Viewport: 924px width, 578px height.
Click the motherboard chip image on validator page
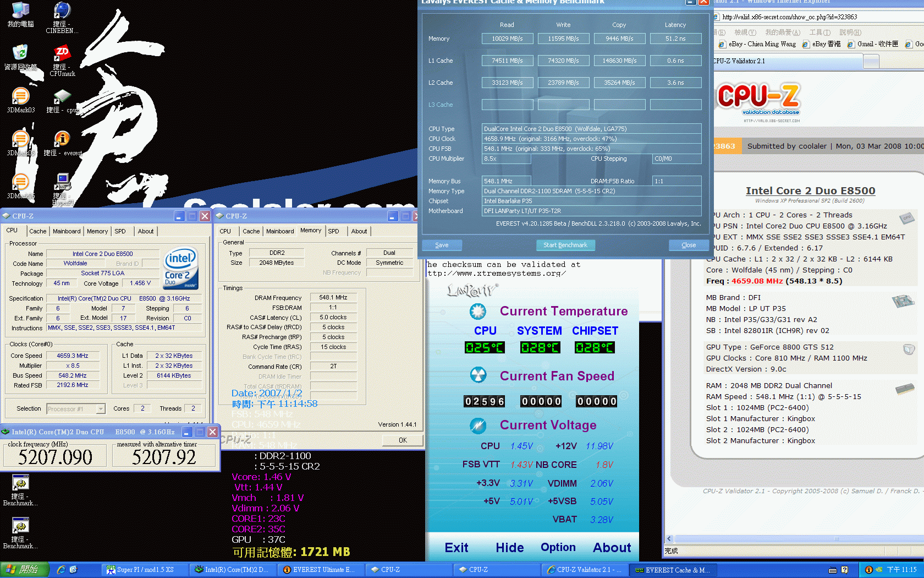[x=903, y=301]
